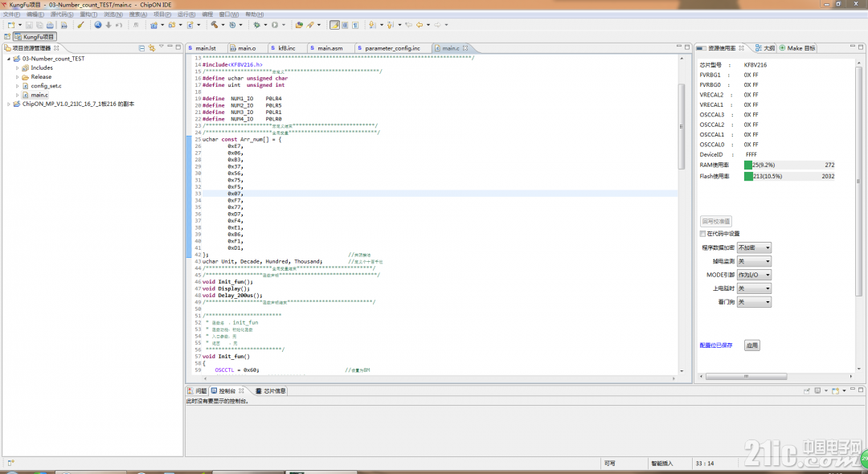Collapse the 03-Number_count_TEST project tree node
Image resolution: width=868 pixels, height=474 pixels.
point(8,59)
